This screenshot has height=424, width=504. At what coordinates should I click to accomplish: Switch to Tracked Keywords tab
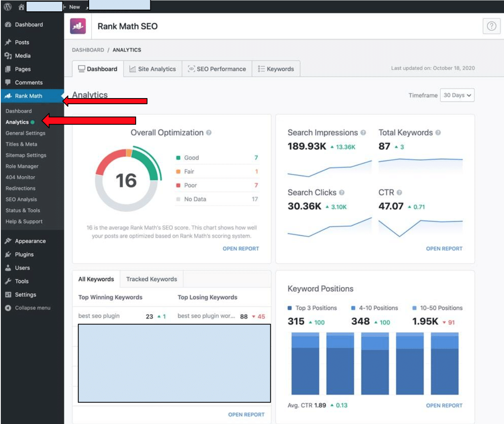coord(152,279)
